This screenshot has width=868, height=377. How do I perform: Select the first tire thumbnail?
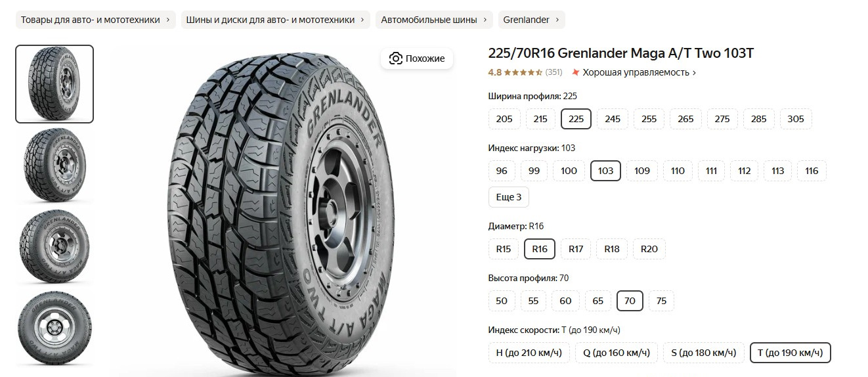coord(54,84)
